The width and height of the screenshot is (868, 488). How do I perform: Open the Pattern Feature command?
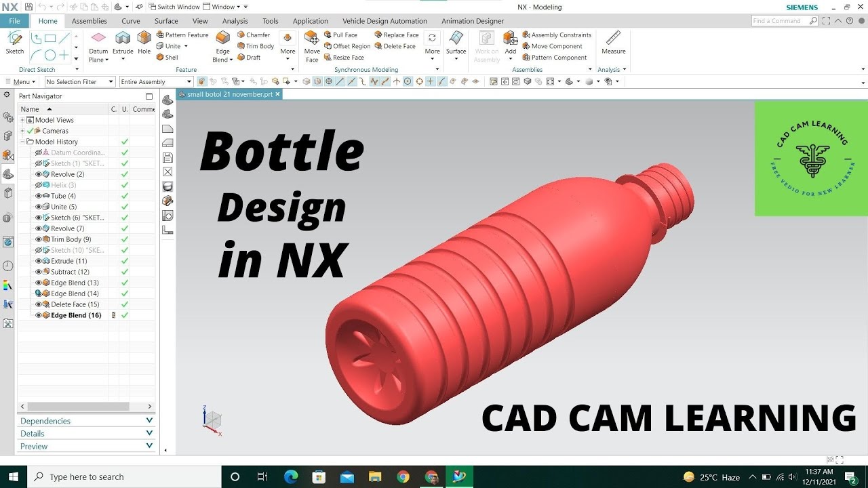(183, 35)
